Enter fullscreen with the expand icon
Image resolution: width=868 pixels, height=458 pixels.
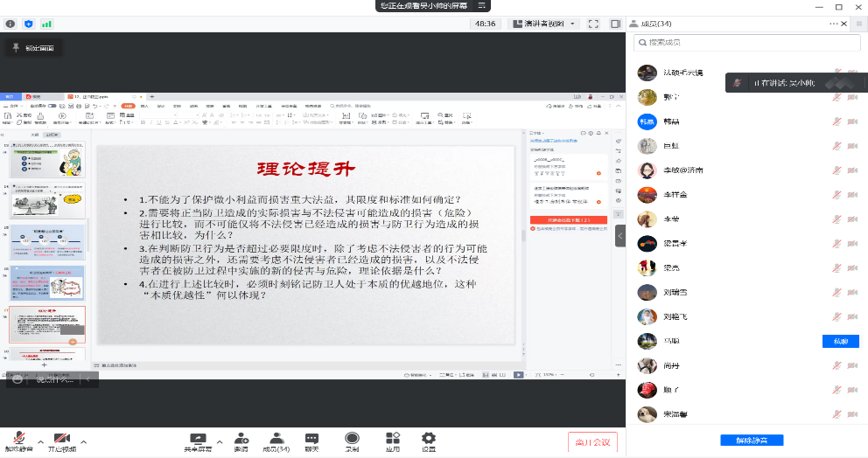coord(593,24)
